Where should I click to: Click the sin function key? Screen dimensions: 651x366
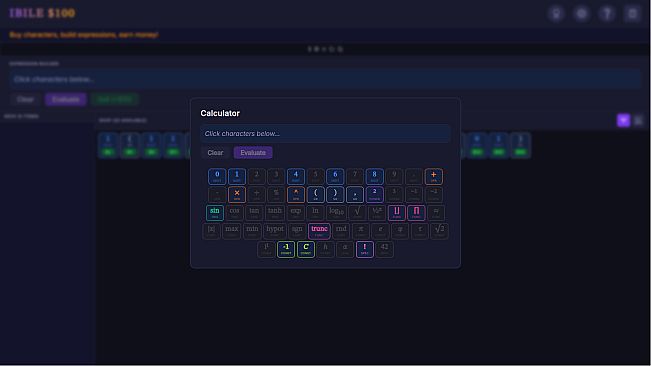(215, 212)
